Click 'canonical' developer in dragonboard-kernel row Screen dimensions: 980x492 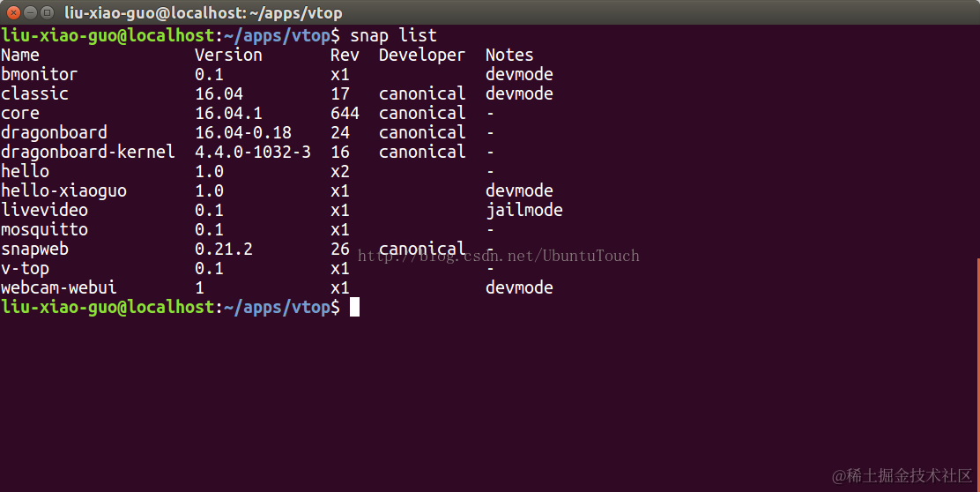(x=422, y=152)
